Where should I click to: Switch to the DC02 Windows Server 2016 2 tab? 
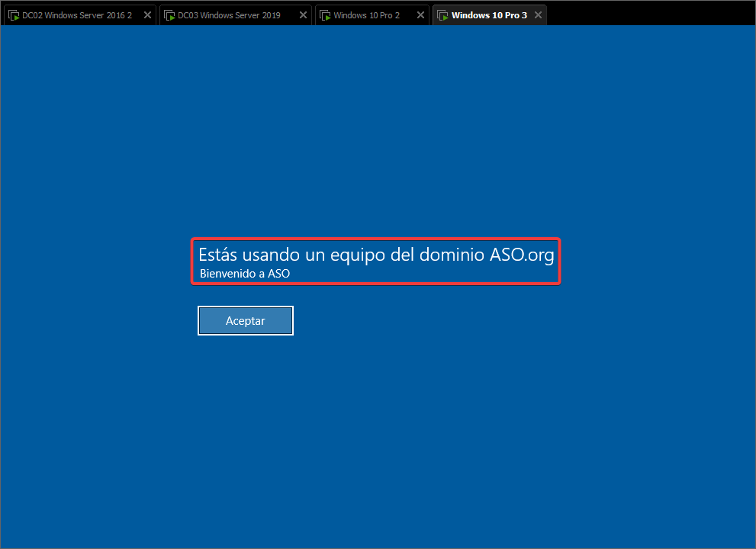[76, 15]
